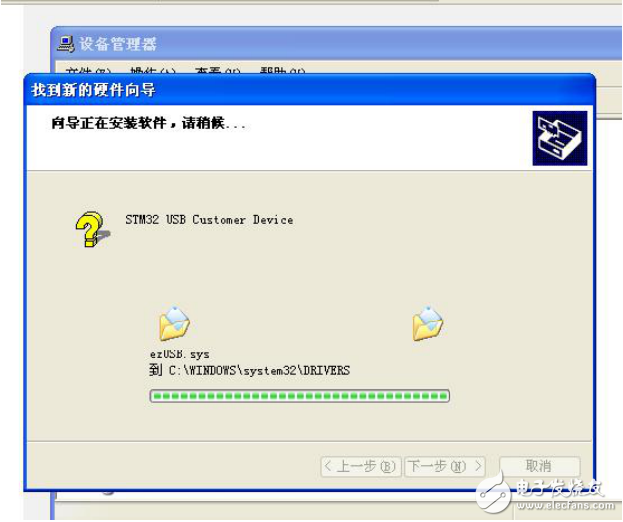The width and height of the screenshot is (623, 522).
Task: Click the hardware wizard icon in header
Action: click(559, 138)
